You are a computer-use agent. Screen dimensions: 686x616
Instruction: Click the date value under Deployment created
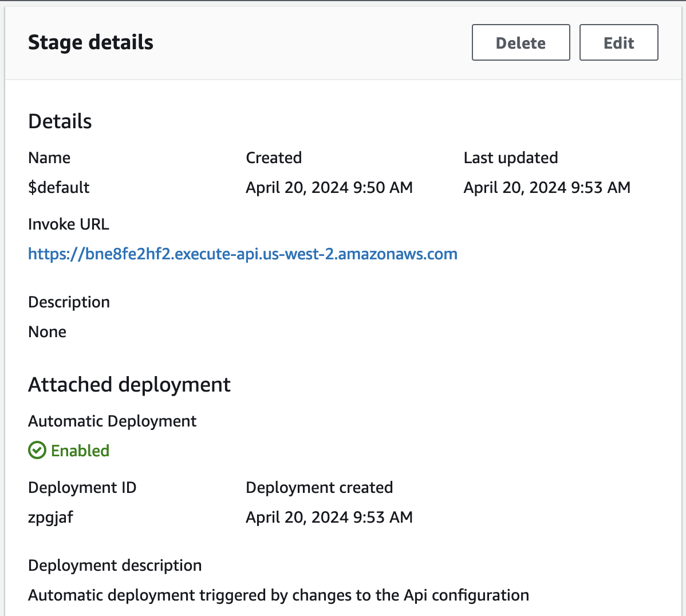coord(329,517)
